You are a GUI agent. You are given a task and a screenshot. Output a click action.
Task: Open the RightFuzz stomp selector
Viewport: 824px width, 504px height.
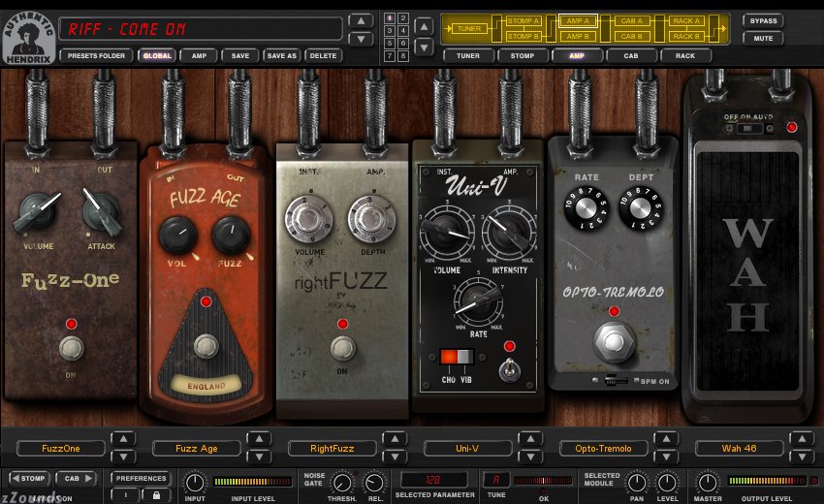pos(333,449)
